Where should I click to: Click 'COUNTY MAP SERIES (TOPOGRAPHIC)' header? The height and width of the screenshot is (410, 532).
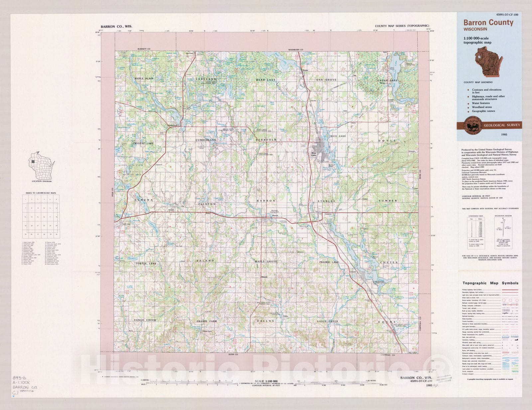pyautogui.click(x=402, y=26)
